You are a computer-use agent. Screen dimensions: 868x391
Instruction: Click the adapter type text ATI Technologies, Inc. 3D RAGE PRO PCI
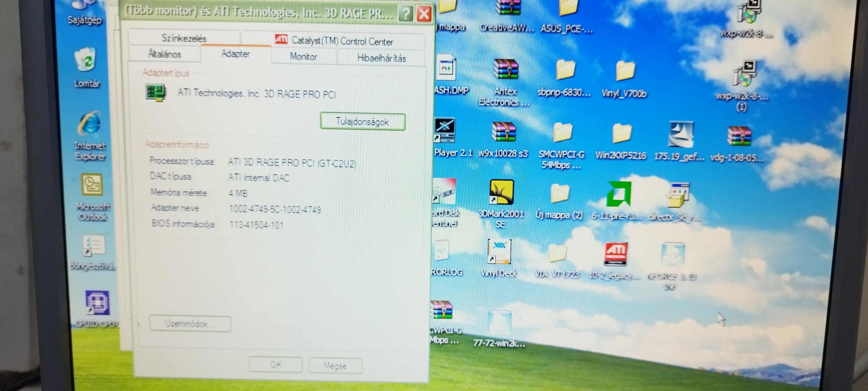coord(257,94)
